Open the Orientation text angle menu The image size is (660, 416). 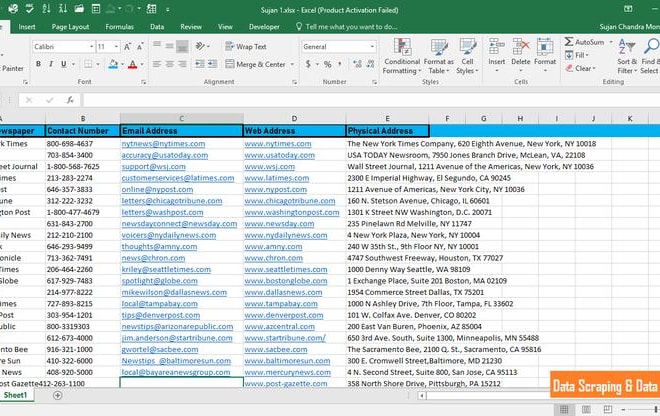[x=202, y=46]
